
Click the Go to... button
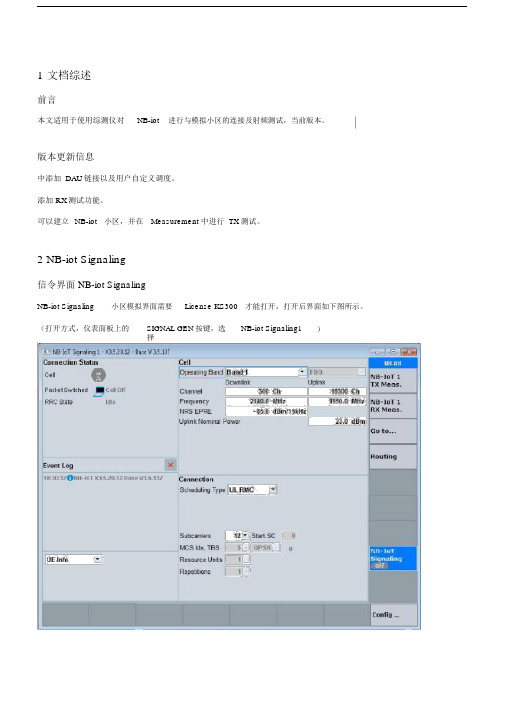coord(393,431)
